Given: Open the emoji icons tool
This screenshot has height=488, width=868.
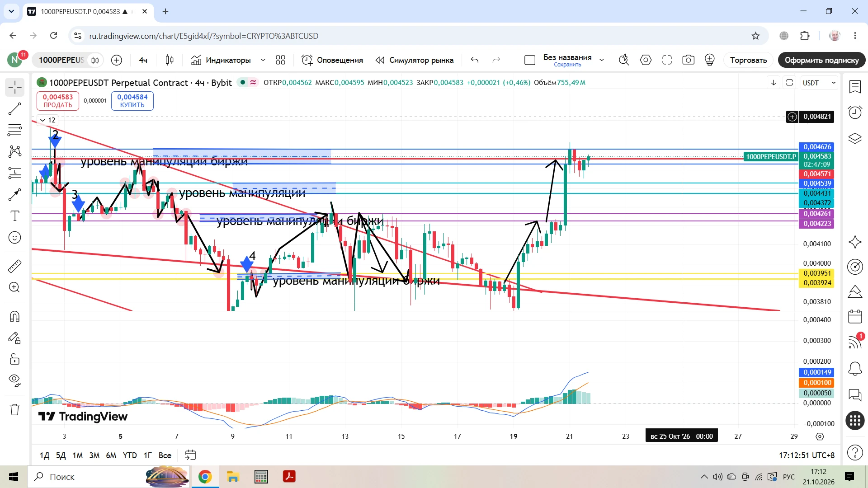Looking at the screenshot, I should coord(15,238).
